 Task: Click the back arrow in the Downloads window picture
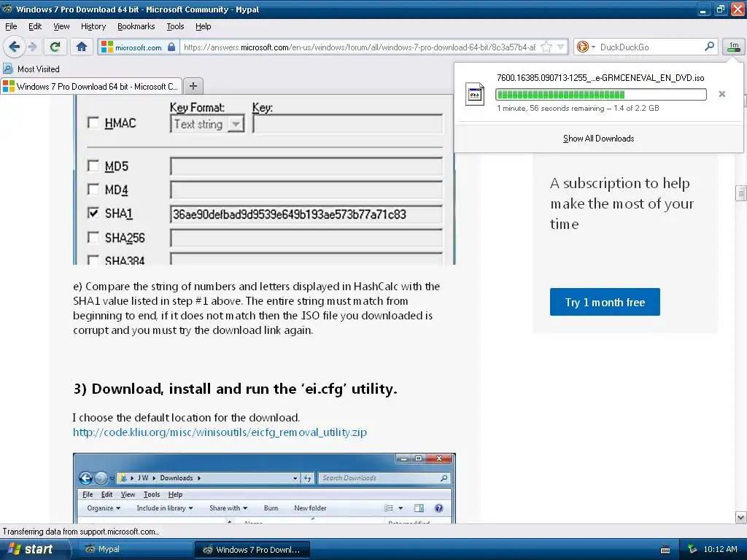coord(86,478)
